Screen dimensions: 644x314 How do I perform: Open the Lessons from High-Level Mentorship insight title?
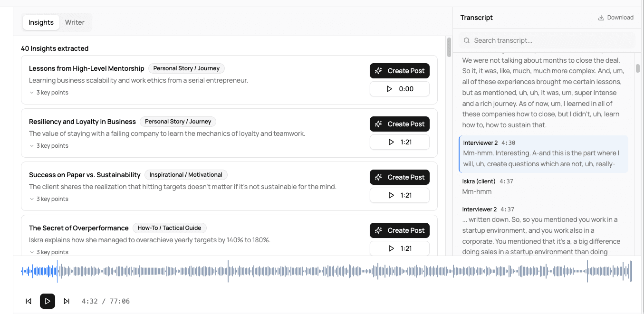[87, 68]
